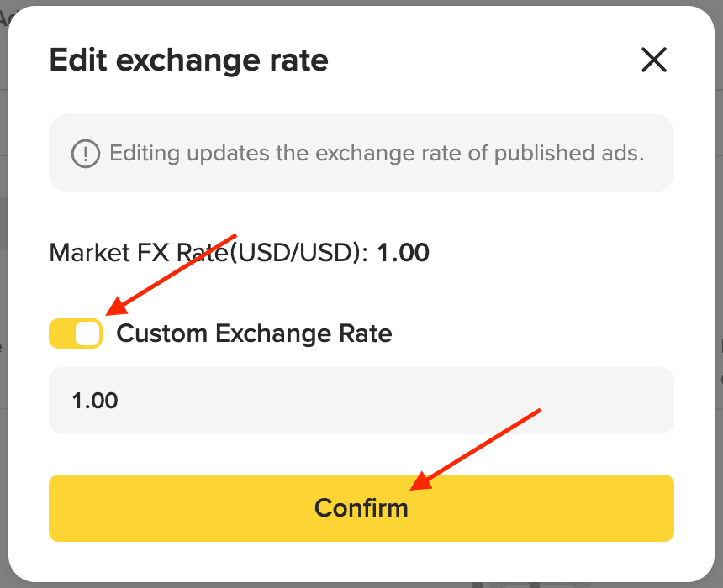Select the bold 1.00 market rate value

(x=403, y=252)
